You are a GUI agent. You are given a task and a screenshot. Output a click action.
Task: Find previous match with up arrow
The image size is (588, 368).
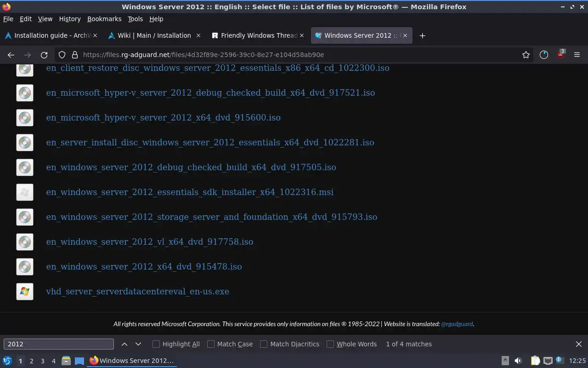(x=124, y=344)
